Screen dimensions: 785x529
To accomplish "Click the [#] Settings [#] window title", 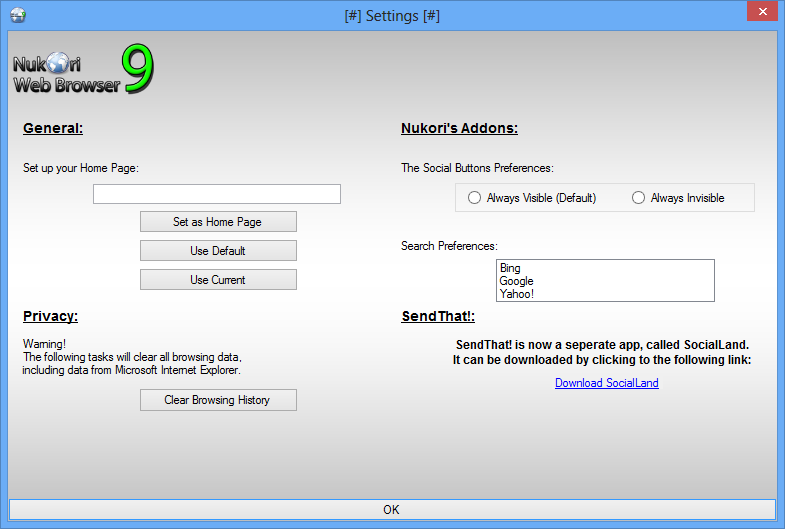I will (392, 16).
